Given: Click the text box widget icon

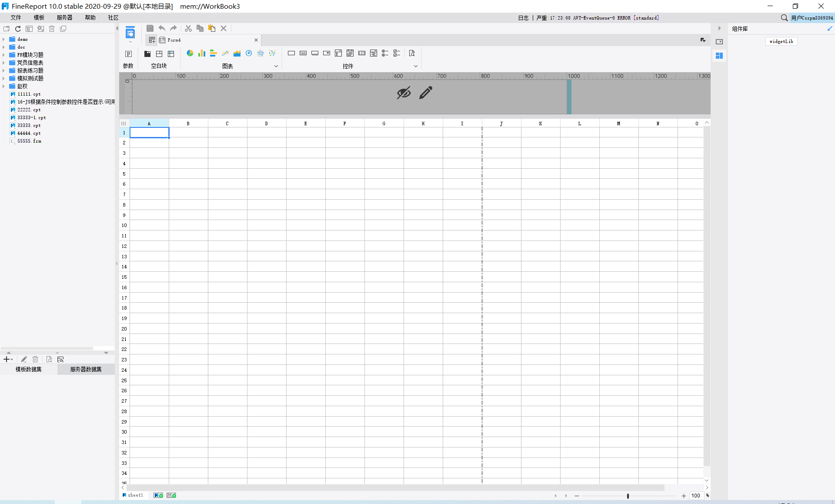Looking at the screenshot, I should pos(291,53).
